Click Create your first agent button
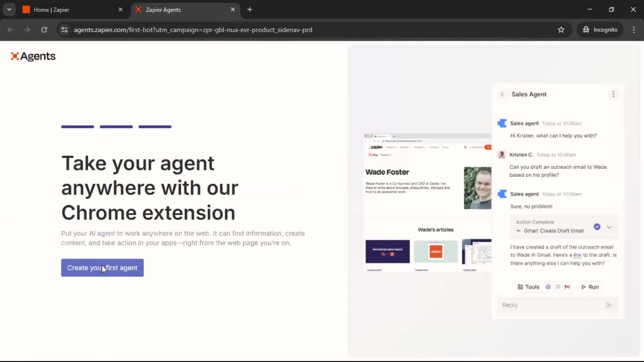This screenshot has width=644, height=362. (x=102, y=268)
